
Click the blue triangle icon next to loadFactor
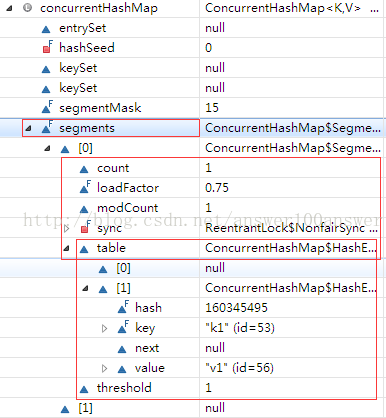click(85, 187)
